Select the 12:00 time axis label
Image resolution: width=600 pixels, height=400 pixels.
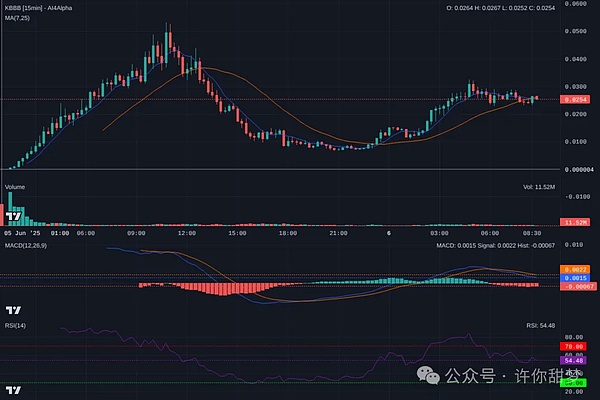click(186, 233)
